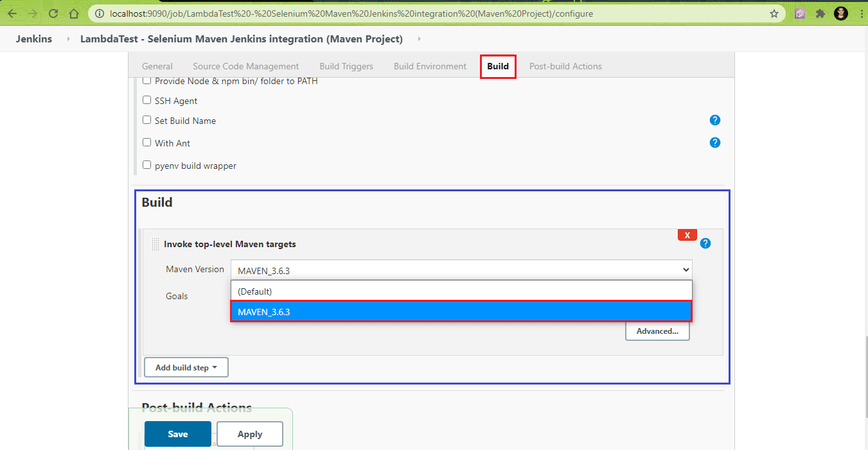The height and width of the screenshot is (450, 868).
Task: Open the Maven Version dropdown
Action: [461, 270]
